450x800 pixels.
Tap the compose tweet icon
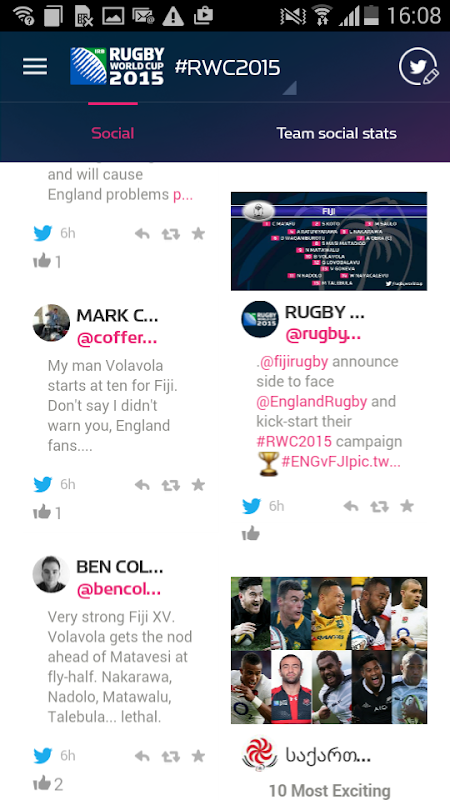[x=419, y=67]
